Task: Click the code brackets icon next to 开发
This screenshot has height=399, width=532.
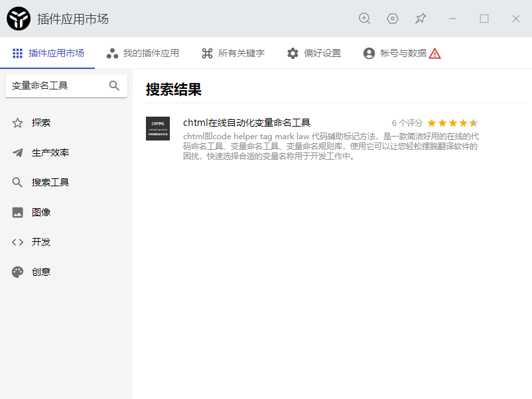Action: (x=17, y=242)
